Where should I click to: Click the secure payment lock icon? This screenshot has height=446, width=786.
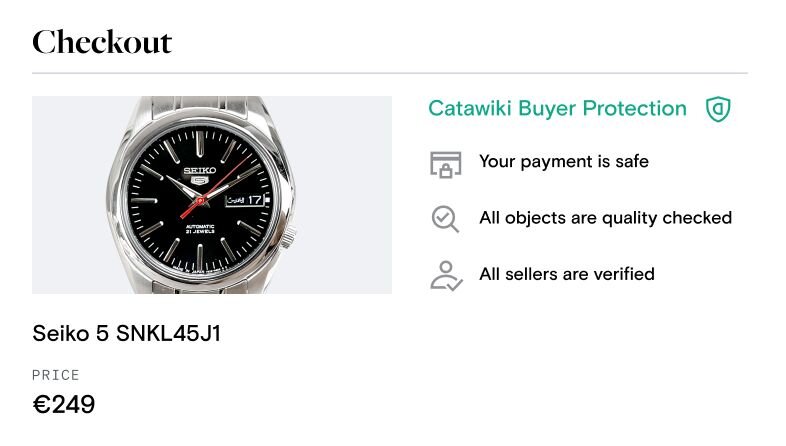(x=445, y=162)
